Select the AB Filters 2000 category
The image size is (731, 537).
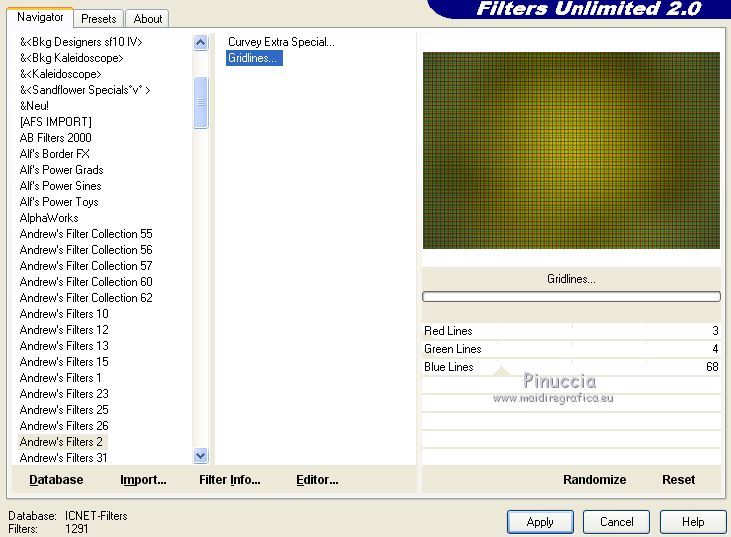tap(55, 138)
